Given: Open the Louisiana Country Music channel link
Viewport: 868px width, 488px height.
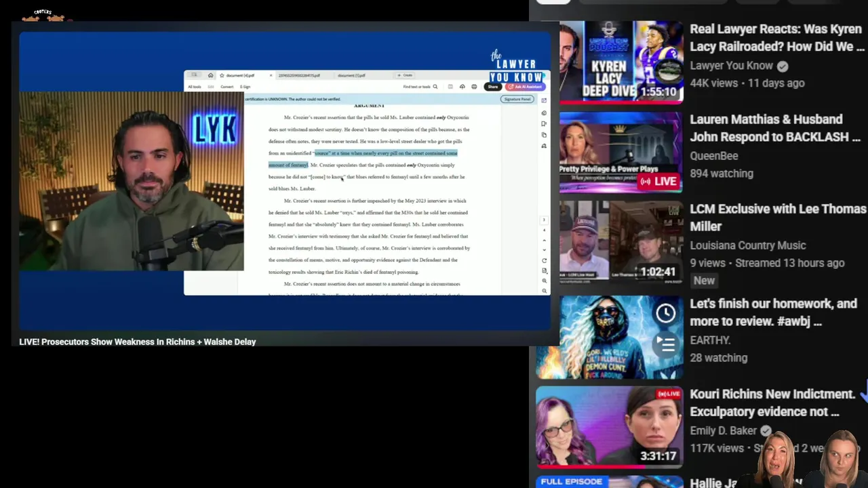Looking at the screenshot, I should (747, 245).
